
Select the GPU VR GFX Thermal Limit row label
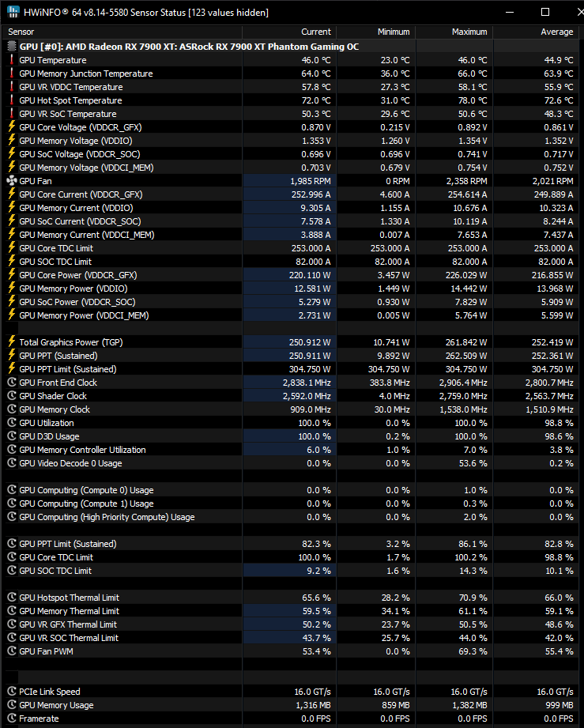(68, 624)
